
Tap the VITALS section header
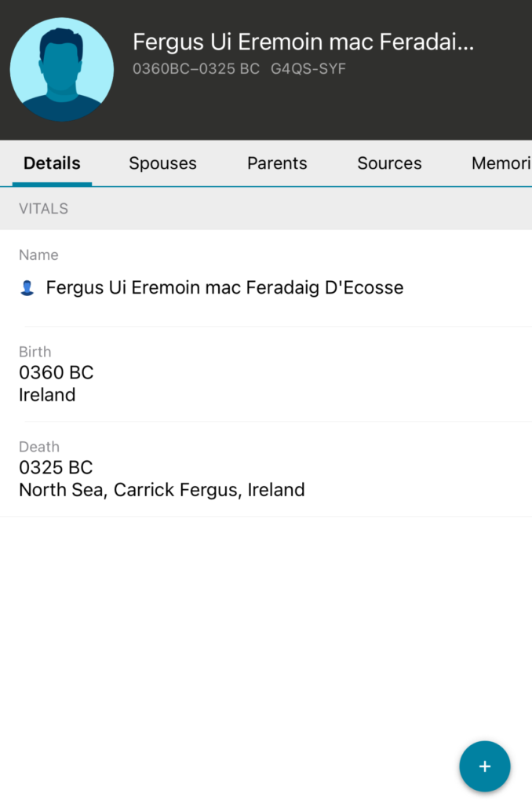pyautogui.click(x=43, y=209)
